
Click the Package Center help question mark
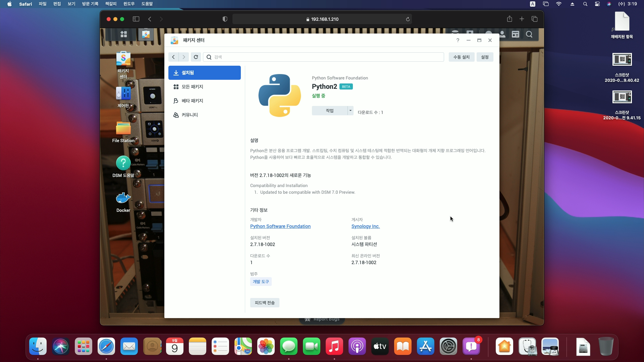click(x=458, y=40)
